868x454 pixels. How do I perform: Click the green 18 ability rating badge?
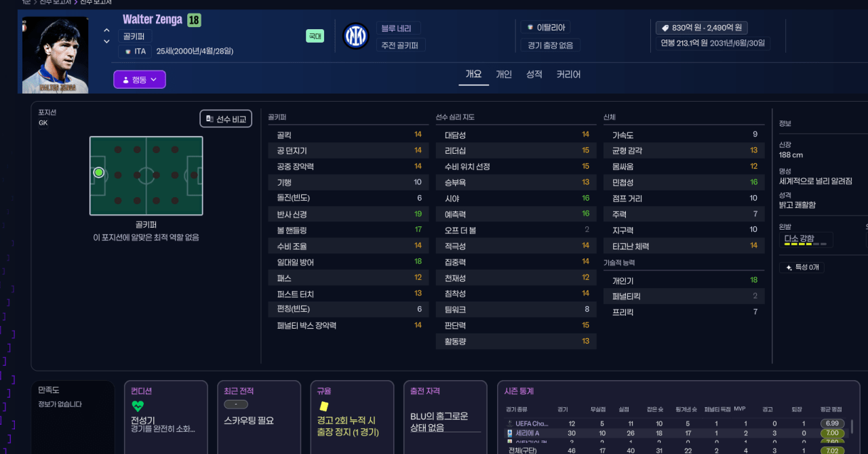pyautogui.click(x=194, y=20)
